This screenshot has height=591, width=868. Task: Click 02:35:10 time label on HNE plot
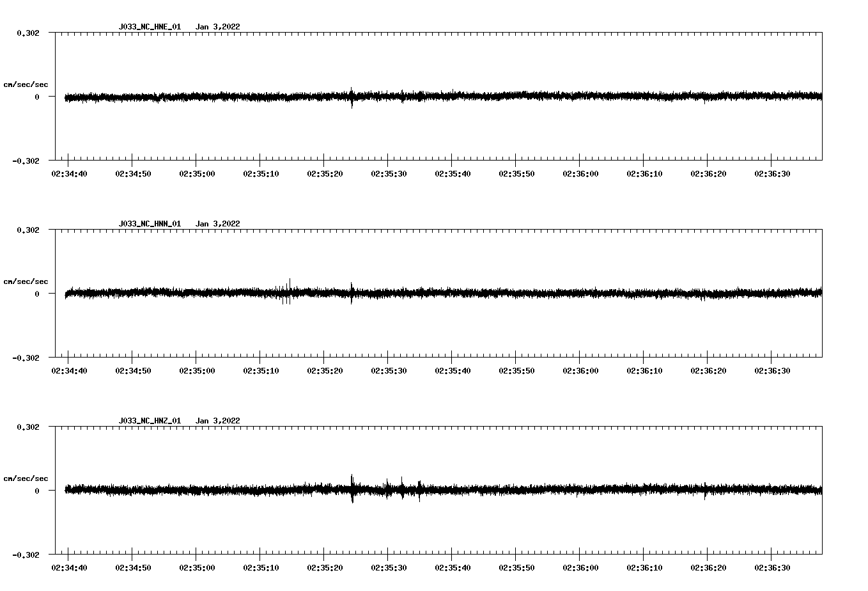point(261,174)
